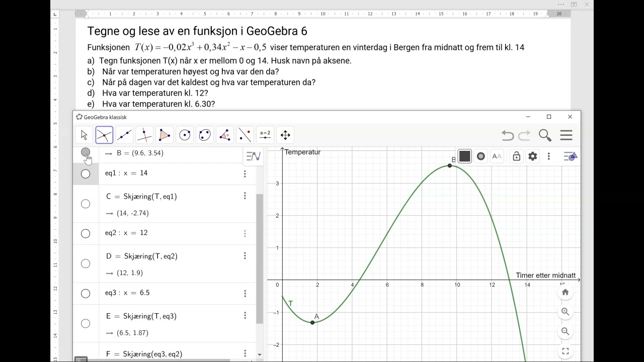
Task: Click the Redo arrow in GeoGebra
Action: 524,135
